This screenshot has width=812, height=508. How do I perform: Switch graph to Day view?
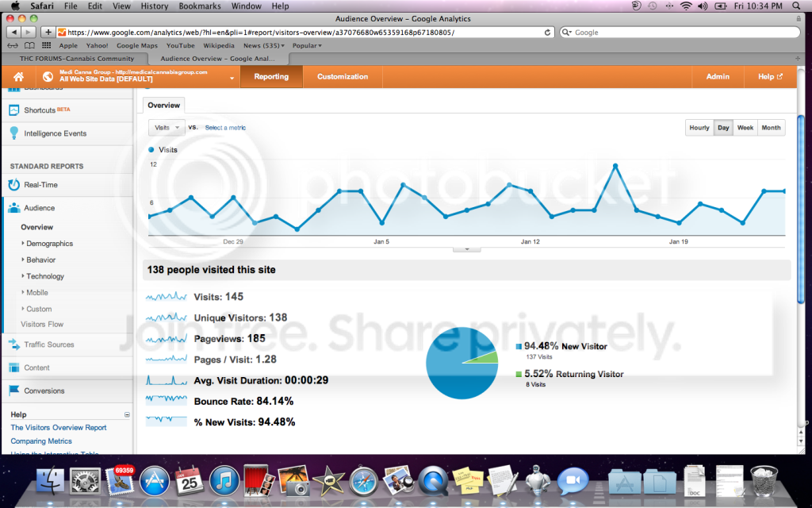(x=723, y=128)
